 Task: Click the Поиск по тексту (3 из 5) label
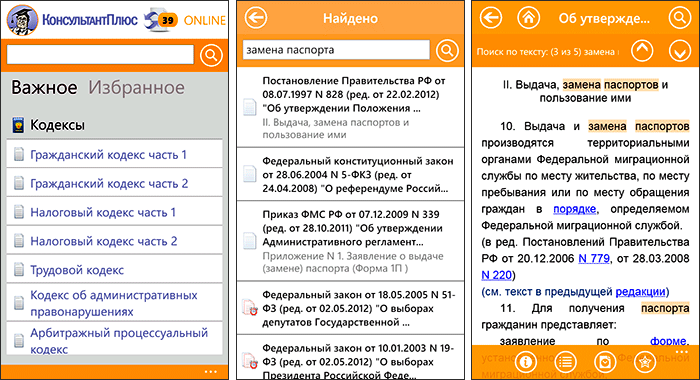[x=548, y=52]
